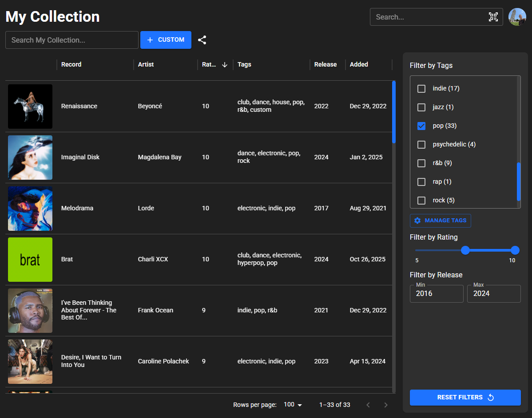Enable the rock tag filter
Viewport: 532px width, 418px height.
421,200
